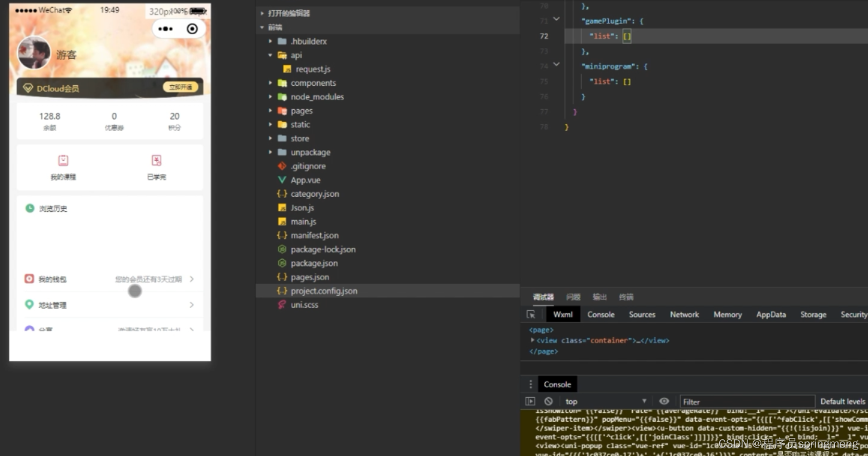868x456 pixels.
Task: Click the capsule close circle icon
Action: [192, 29]
